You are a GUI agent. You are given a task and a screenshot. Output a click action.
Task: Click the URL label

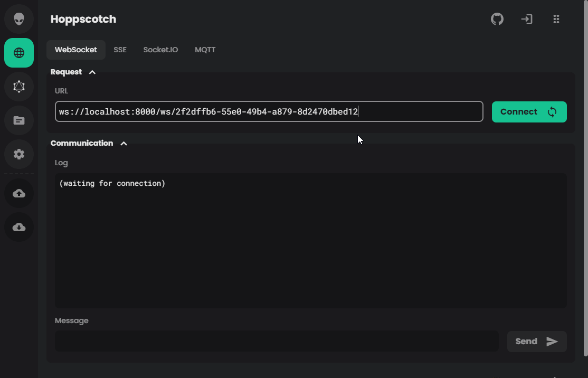[x=61, y=91]
